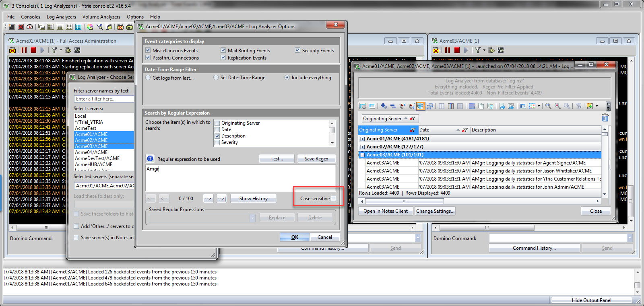Open the gauge speedometer toolbar icon
The image size is (644, 306).
tap(30, 27)
